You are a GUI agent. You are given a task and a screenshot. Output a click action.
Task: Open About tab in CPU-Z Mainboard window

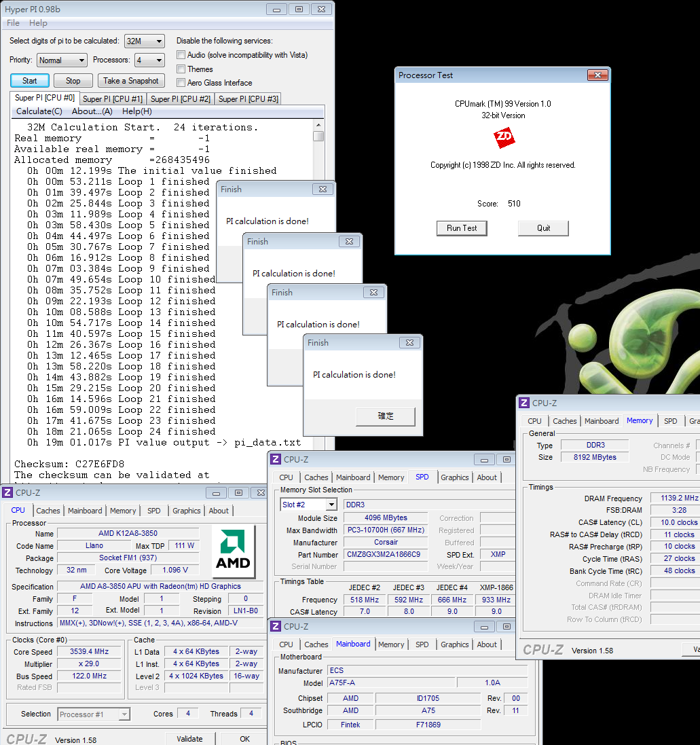pos(487,644)
